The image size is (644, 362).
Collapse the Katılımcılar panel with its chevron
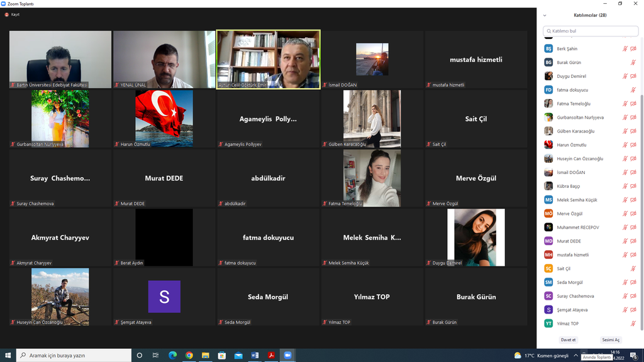(x=545, y=16)
